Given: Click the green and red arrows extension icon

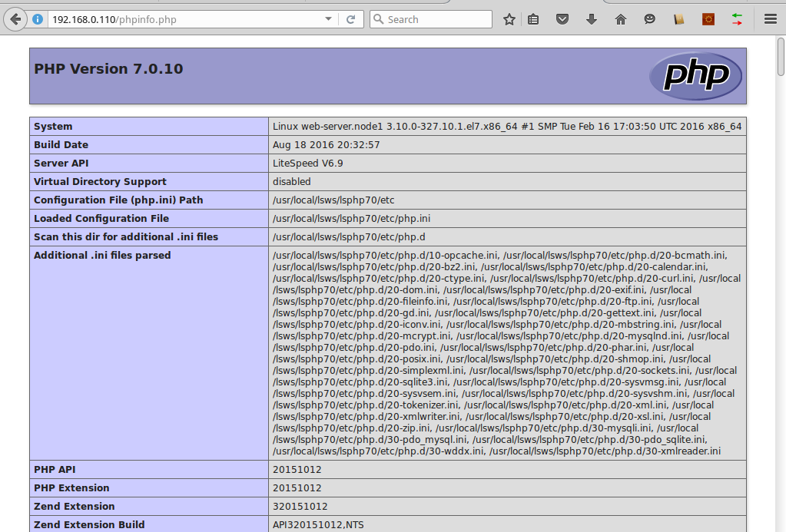Looking at the screenshot, I should pos(737,19).
